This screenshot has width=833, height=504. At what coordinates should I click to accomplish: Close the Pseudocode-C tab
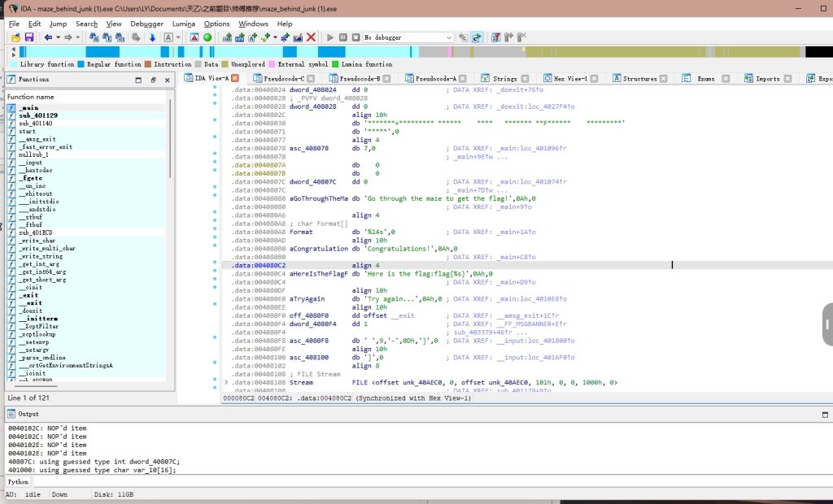311,79
